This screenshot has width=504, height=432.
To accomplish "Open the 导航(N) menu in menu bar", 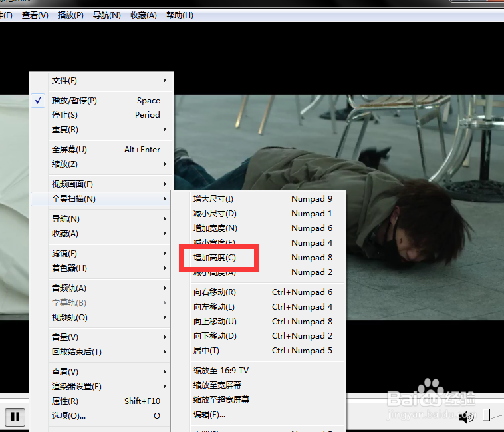I will coord(106,15).
